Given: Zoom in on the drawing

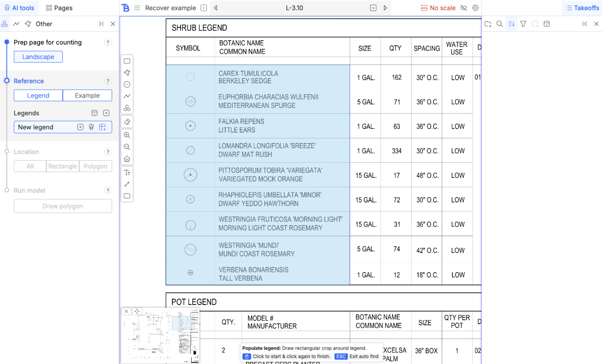Looking at the screenshot, I should pyautogui.click(x=127, y=135).
